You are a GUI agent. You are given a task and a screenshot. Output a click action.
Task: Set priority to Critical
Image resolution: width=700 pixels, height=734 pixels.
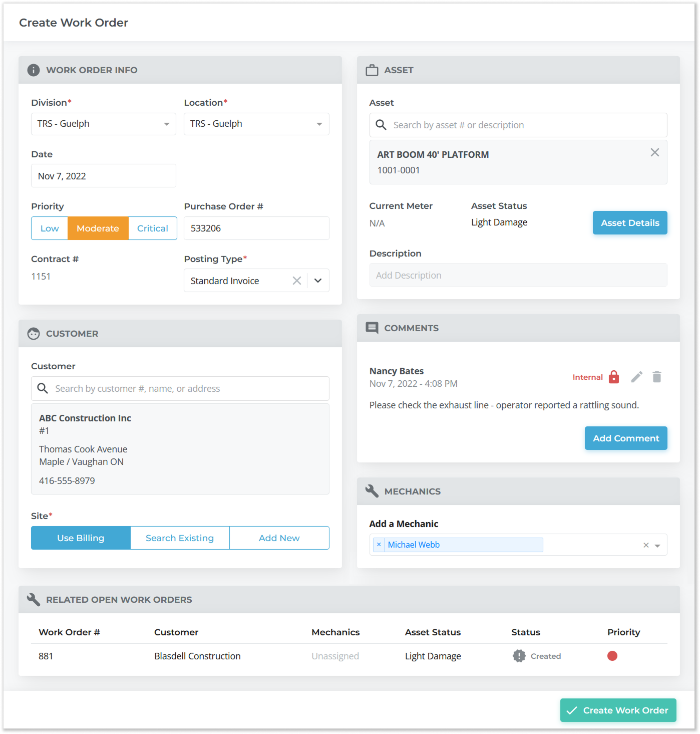point(152,228)
